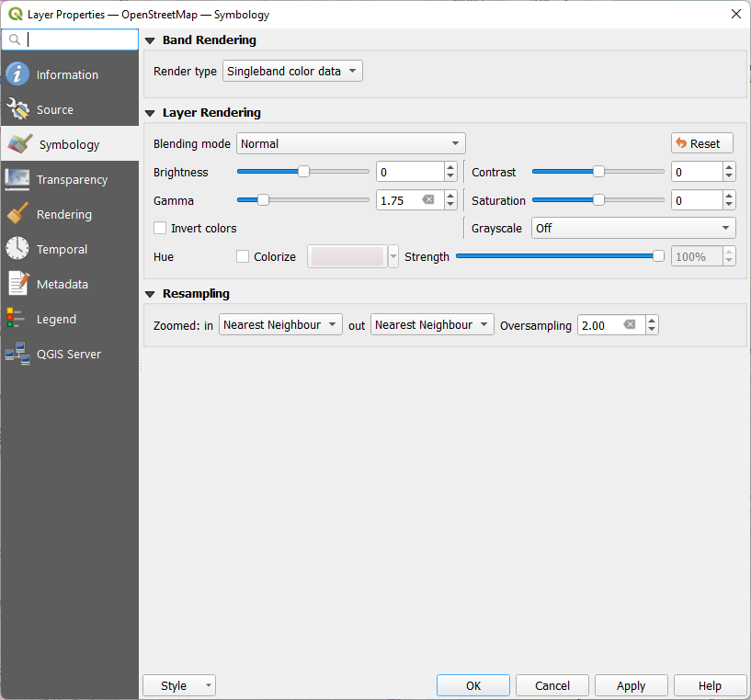Viewport: 751px width, 700px height.
Task: Collapse the Band Rendering section
Action: point(150,40)
